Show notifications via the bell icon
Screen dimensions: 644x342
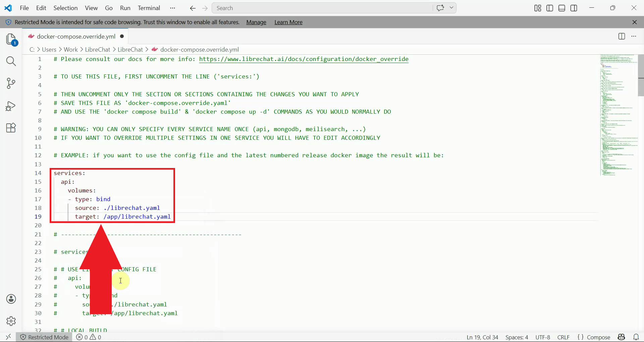[x=637, y=337]
